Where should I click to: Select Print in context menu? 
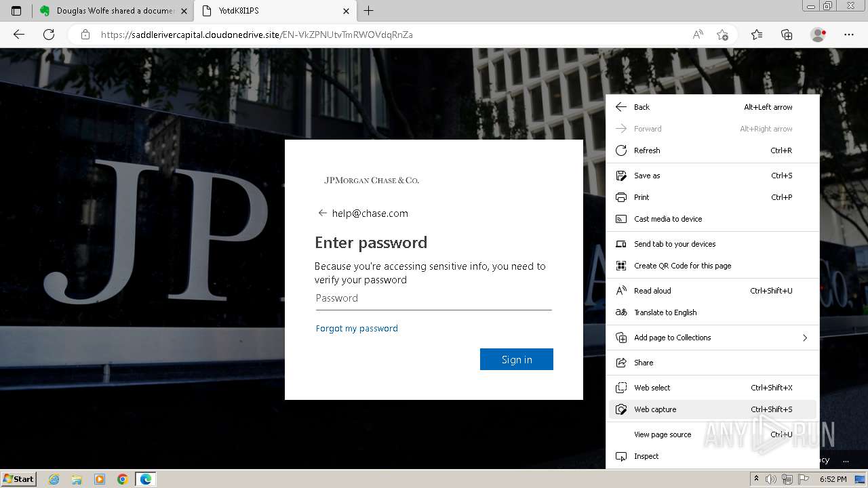712,197
